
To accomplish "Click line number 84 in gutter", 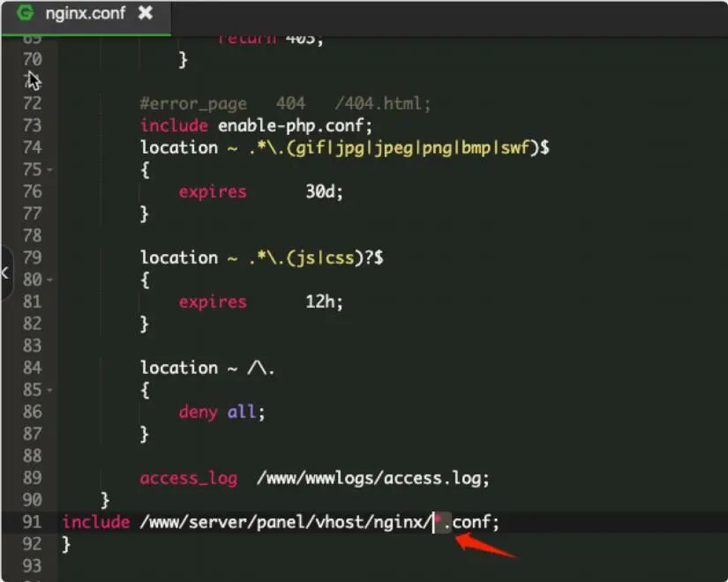I will point(32,368).
